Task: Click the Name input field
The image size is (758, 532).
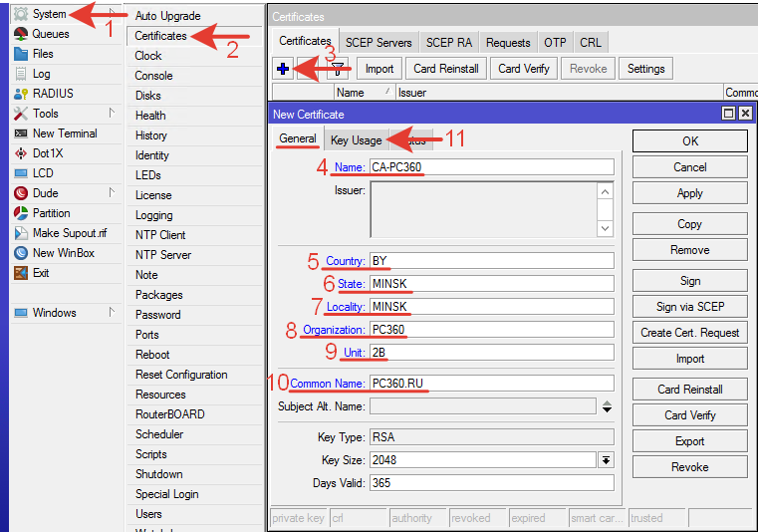Action: (x=492, y=167)
